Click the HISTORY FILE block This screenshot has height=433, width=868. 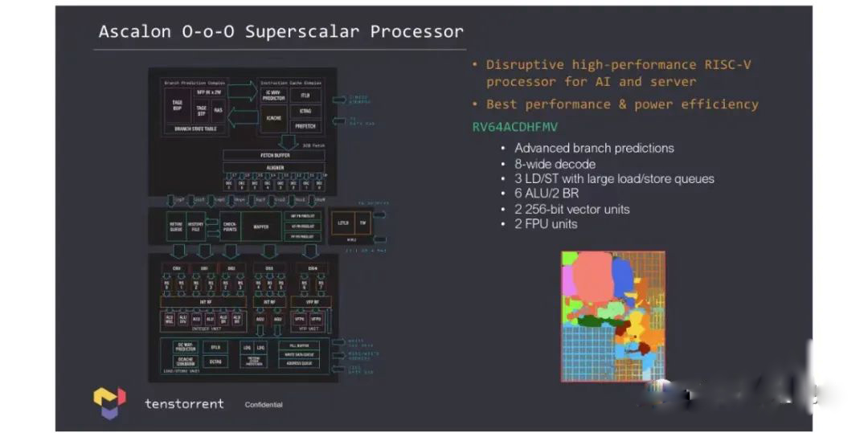tap(195, 227)
